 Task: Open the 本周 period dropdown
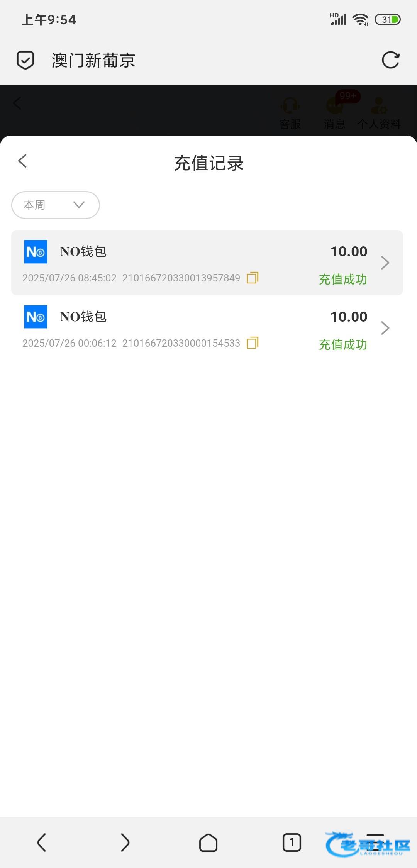click(x=56, y=205)
